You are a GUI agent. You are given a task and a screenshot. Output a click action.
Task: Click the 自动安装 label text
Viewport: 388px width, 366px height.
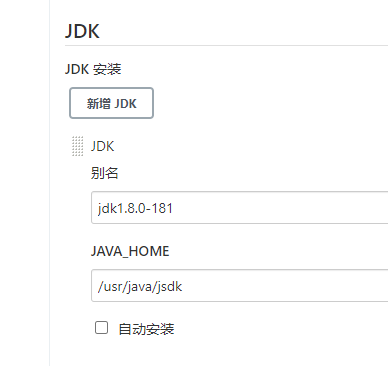point(146,329)
